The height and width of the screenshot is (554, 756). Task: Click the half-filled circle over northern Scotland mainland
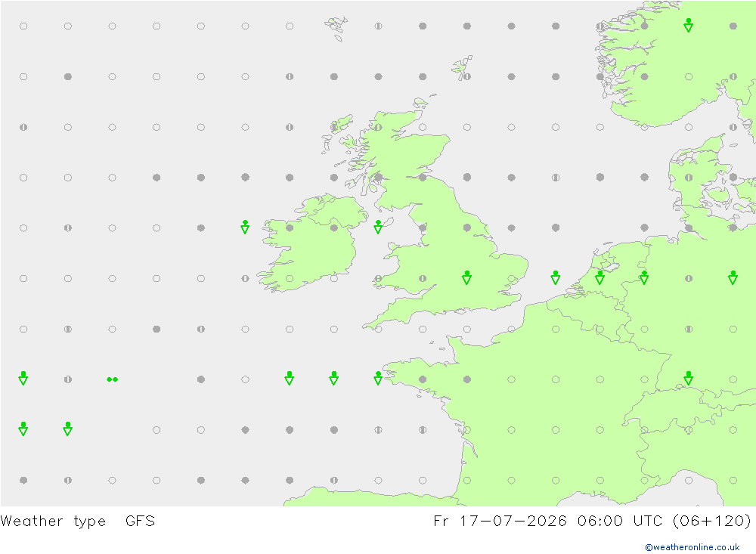click(x=379, y=127)
